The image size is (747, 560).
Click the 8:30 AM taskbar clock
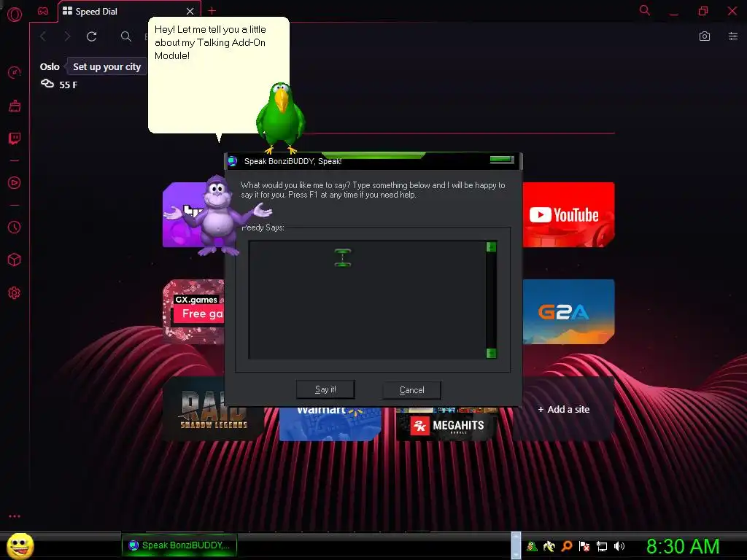(x=683, y=546)
